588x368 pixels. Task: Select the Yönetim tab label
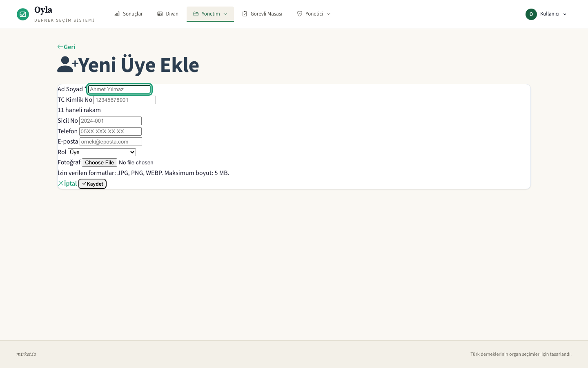coord(211,14)
